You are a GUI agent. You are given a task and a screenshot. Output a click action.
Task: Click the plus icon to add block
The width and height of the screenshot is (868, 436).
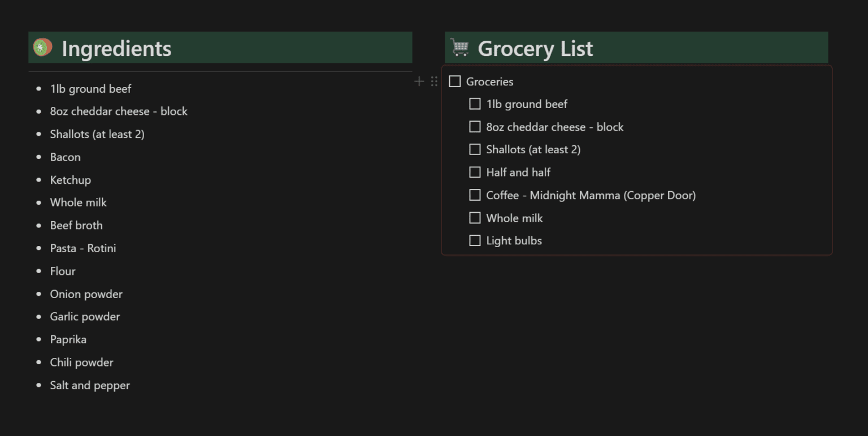pos(419,81)
